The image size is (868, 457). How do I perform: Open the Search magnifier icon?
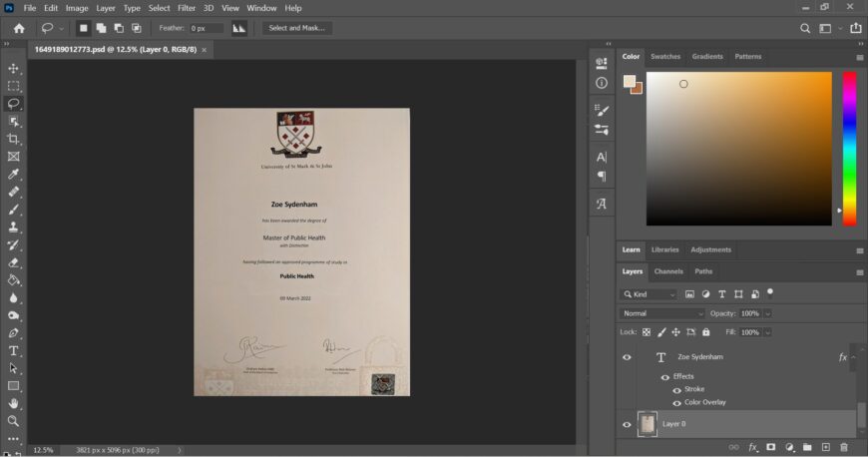tap(805, 28)
